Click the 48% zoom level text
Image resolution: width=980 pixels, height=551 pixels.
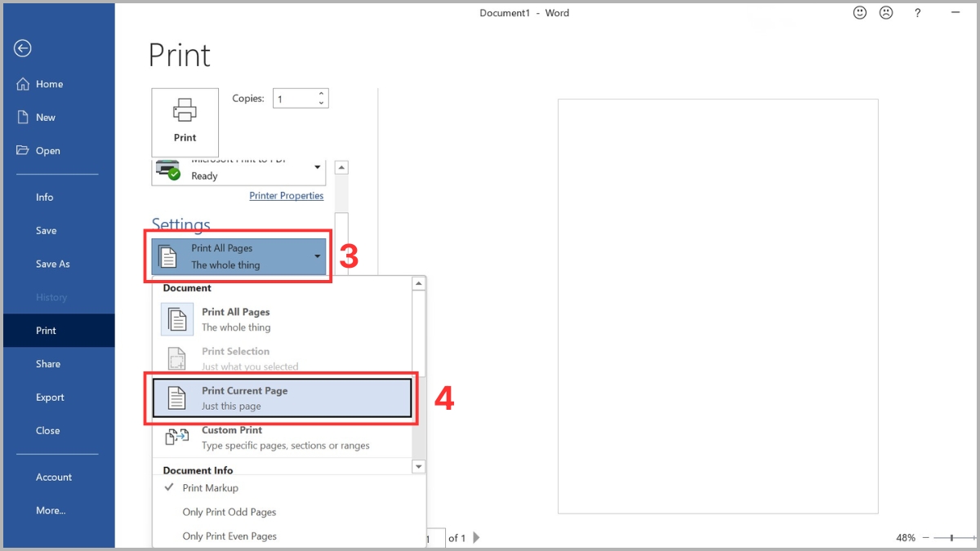906,538
